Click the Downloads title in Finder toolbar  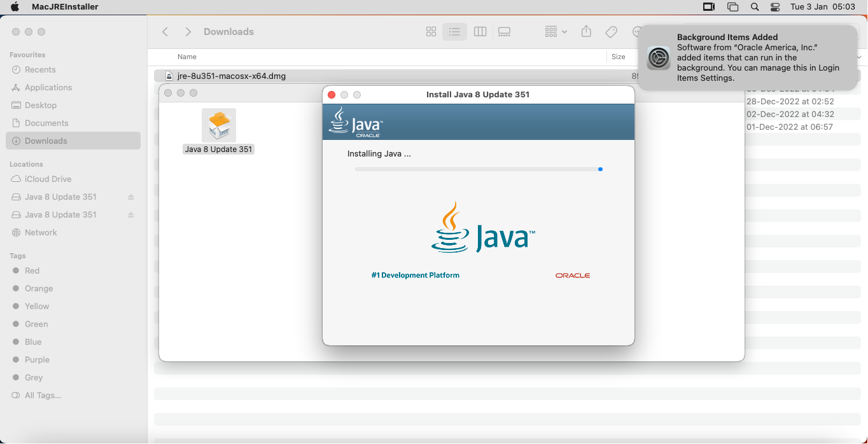click(228, 32)
